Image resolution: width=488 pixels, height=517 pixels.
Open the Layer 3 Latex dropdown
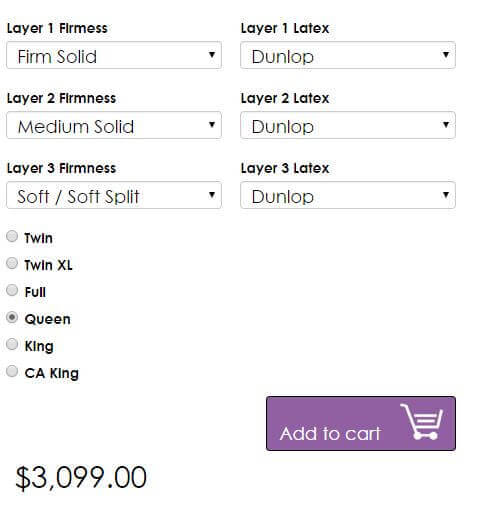pyautogui.click(x=348, y=195)
